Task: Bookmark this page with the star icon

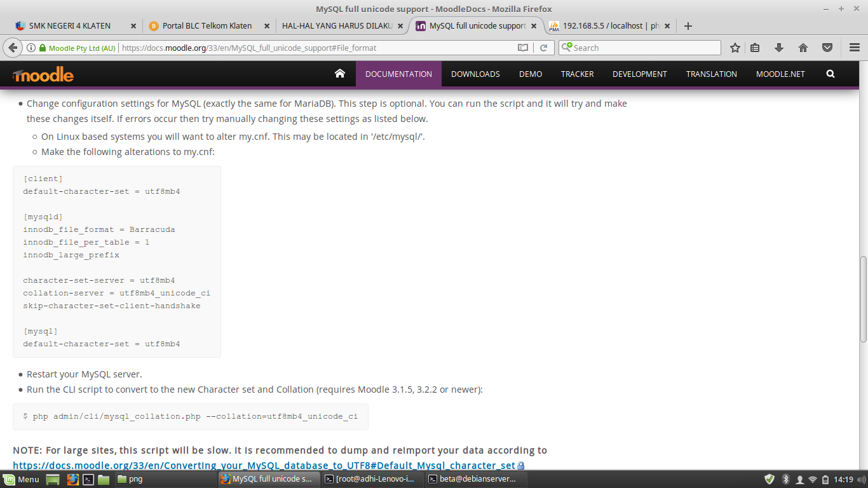Action: pos(735,48)
